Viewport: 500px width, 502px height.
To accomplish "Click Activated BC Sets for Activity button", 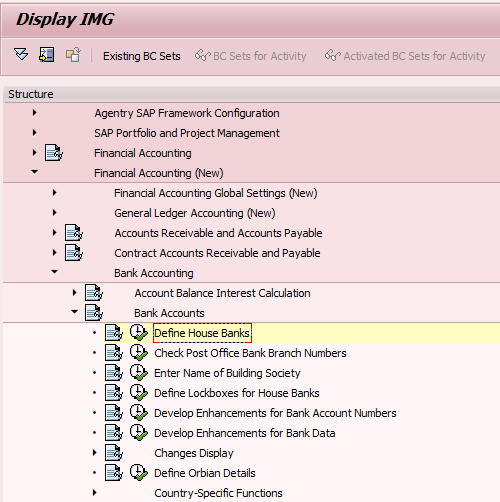I will tap(405, 56).
